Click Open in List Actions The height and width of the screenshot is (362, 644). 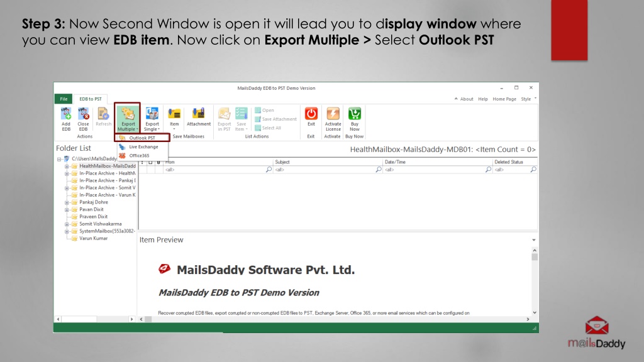pyautogui.click(x=265, y=110)
